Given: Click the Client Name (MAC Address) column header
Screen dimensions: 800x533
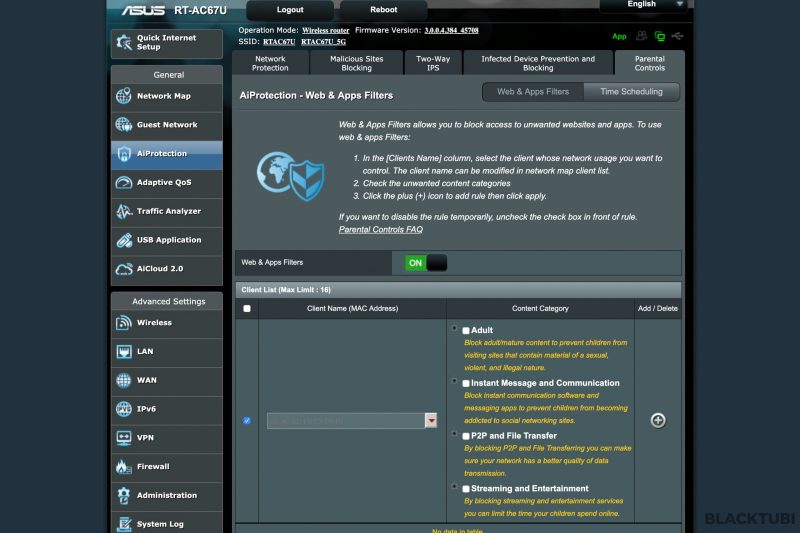Looking at the screenshot, I should point(353,309).
